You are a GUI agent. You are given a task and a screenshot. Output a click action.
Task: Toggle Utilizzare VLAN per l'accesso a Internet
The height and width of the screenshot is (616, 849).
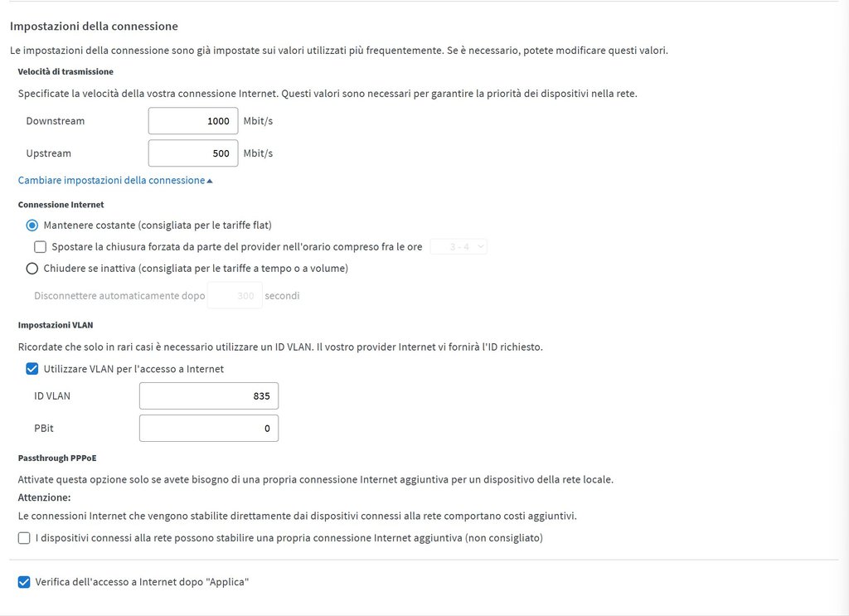point(32,369)
